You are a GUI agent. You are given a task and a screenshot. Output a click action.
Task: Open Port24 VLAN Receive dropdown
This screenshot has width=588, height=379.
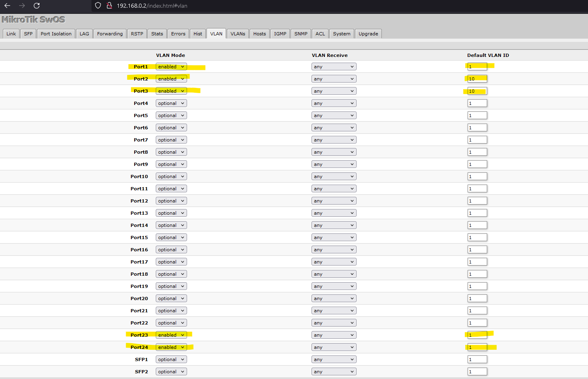pyautogui.click(x=334, y=347)
